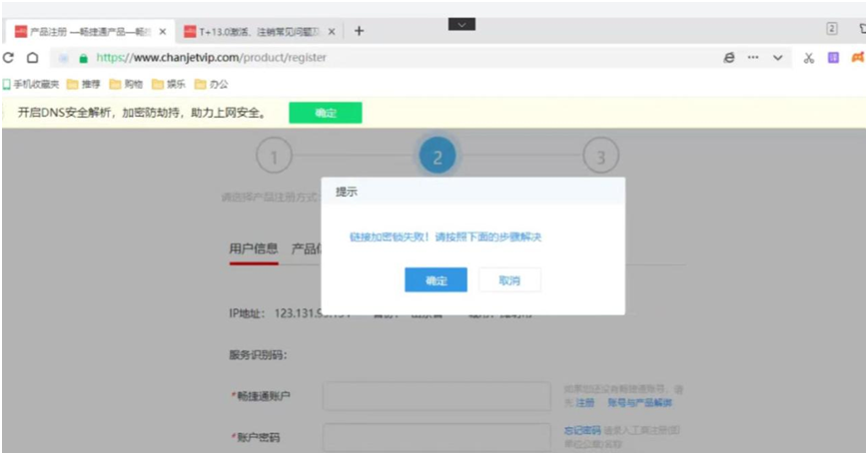This screenshot has height=455, width=868.
Task: Click the tab count icon showing 2
Action: [x=831, y=29]
